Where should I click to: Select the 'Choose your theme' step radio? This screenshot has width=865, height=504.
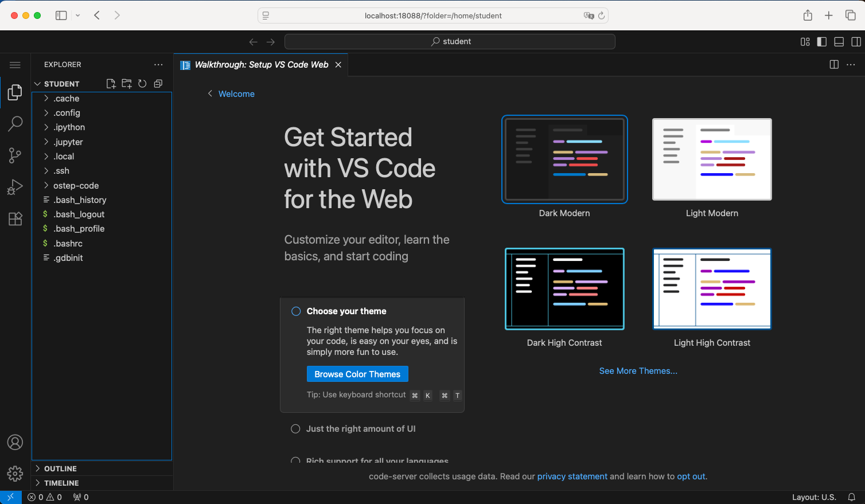tap(296, 311)
